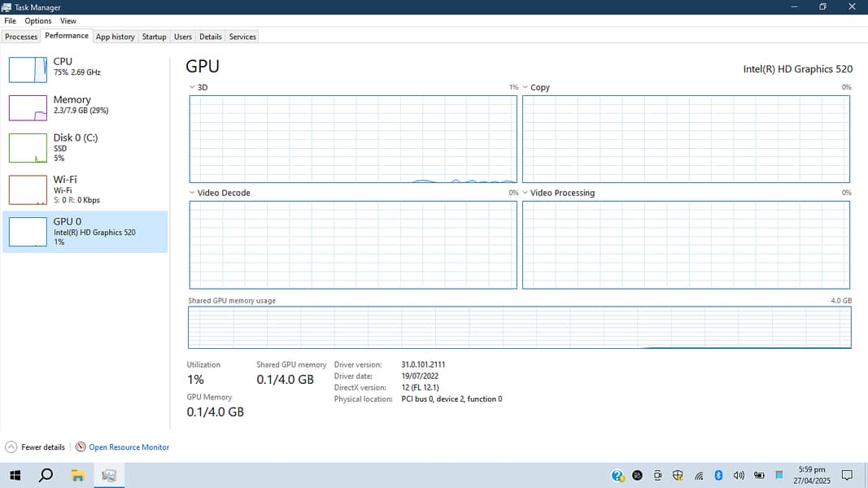Viewport: 868px width, 488px height.
Task: Minimize the Task Manager window
Action: pos(794,7)
